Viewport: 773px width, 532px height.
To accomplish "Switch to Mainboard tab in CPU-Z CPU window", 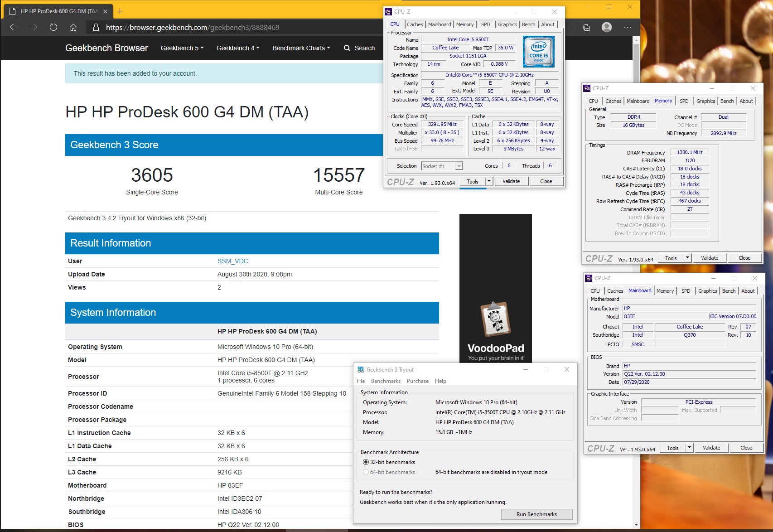I will coord(440,24).
